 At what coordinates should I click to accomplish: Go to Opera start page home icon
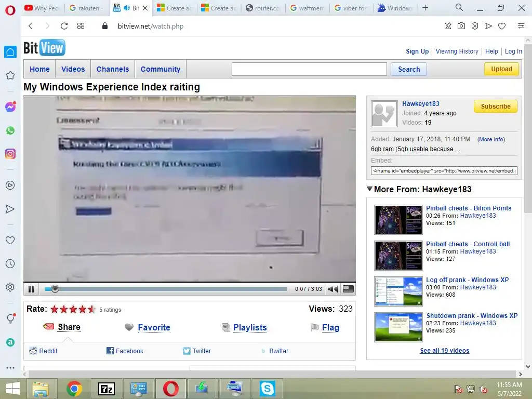pos(10,52)
